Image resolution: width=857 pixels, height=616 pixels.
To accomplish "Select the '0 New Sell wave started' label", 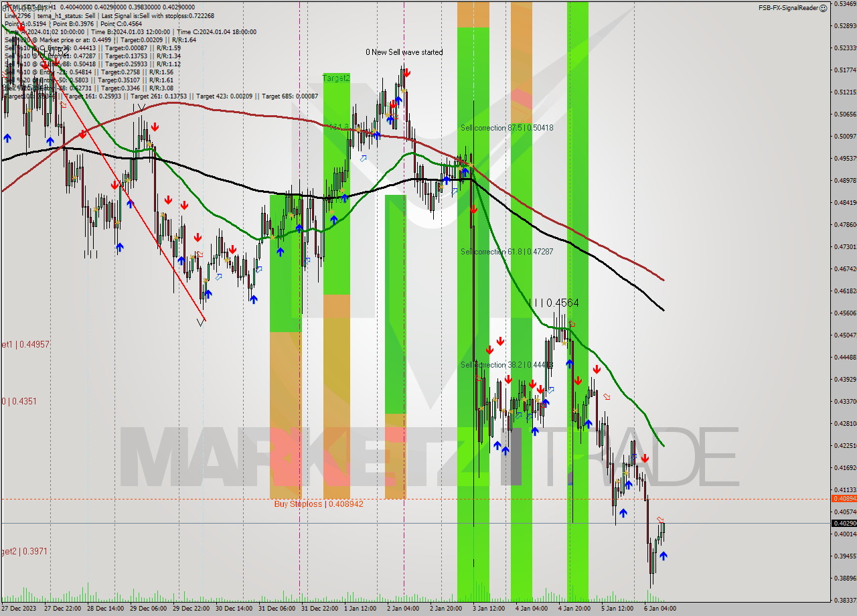I will coord(404,52).
